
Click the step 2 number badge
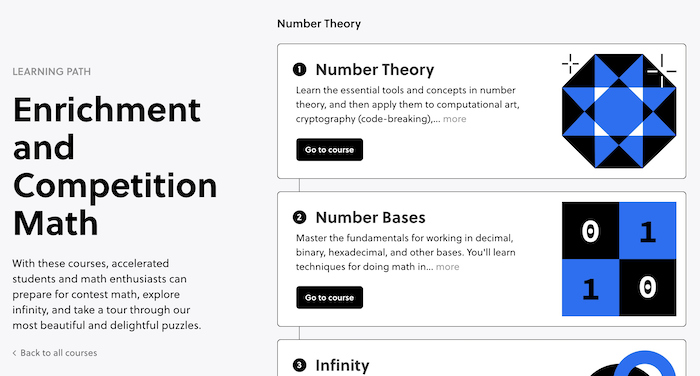300,217
